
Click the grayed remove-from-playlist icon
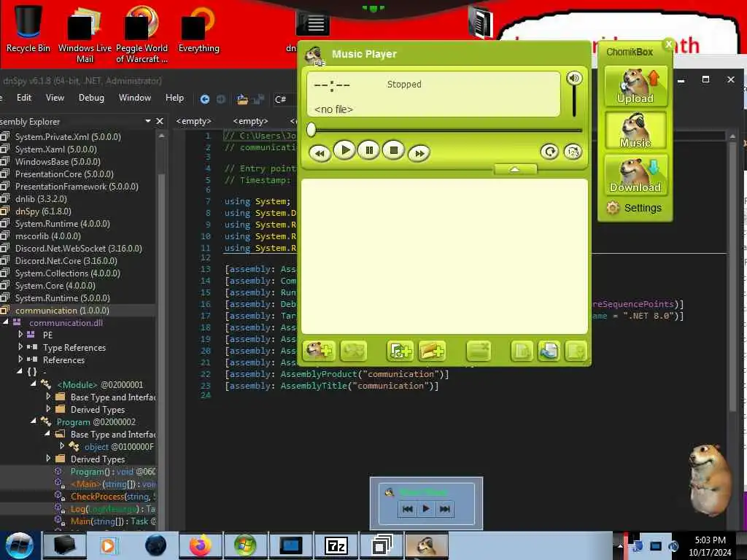click(x=479, y=351)
